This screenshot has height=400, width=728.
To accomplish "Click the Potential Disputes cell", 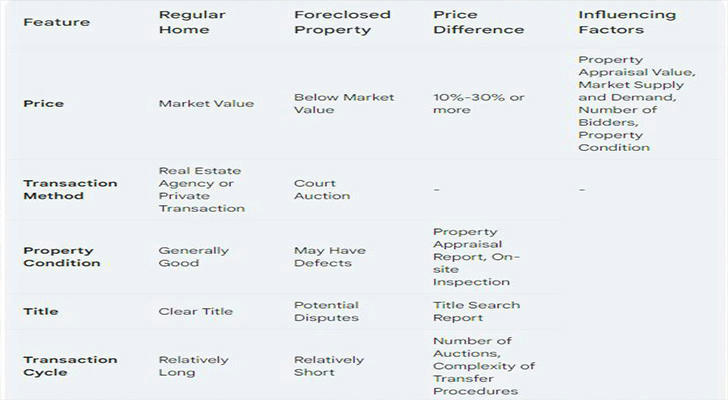I will click(x=326, y=311).
